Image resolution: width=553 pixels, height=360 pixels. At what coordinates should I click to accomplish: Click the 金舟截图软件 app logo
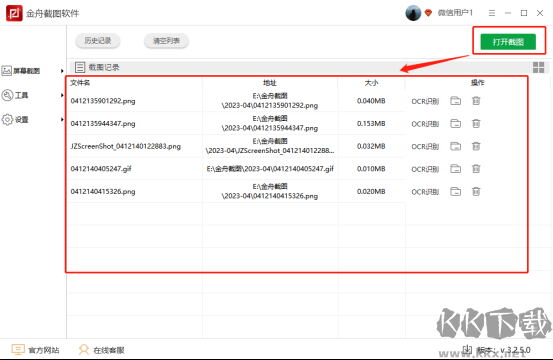pos(14,13)
